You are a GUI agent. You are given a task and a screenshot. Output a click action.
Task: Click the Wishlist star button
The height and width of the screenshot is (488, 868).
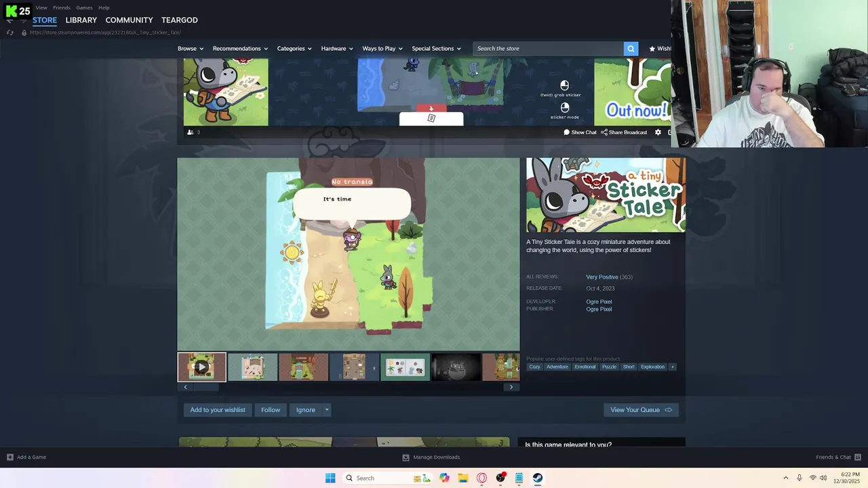[x=659, y=49]
